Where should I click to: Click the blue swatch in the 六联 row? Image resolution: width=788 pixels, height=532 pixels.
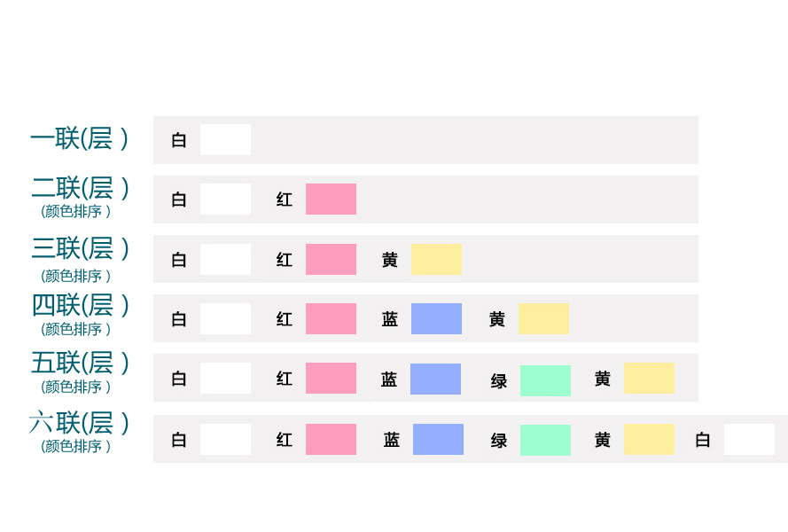438,439
